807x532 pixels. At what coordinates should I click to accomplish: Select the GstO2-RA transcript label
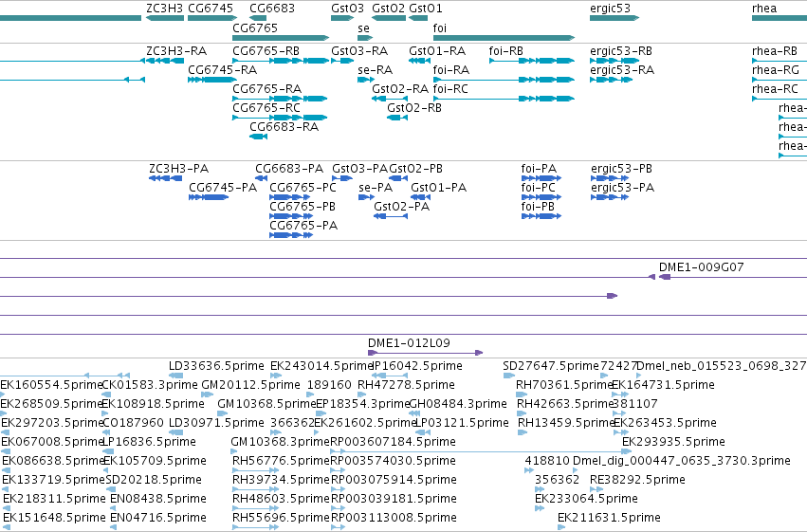[x=400, y=89]
